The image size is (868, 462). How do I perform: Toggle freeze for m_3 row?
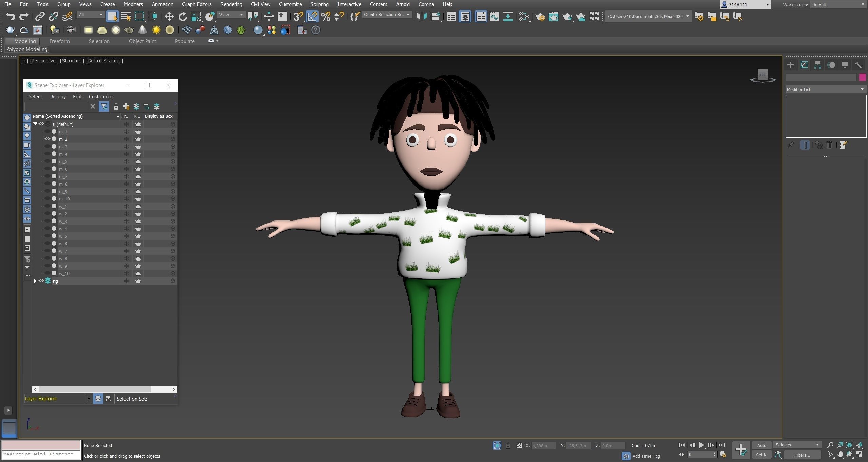point(126,147)
